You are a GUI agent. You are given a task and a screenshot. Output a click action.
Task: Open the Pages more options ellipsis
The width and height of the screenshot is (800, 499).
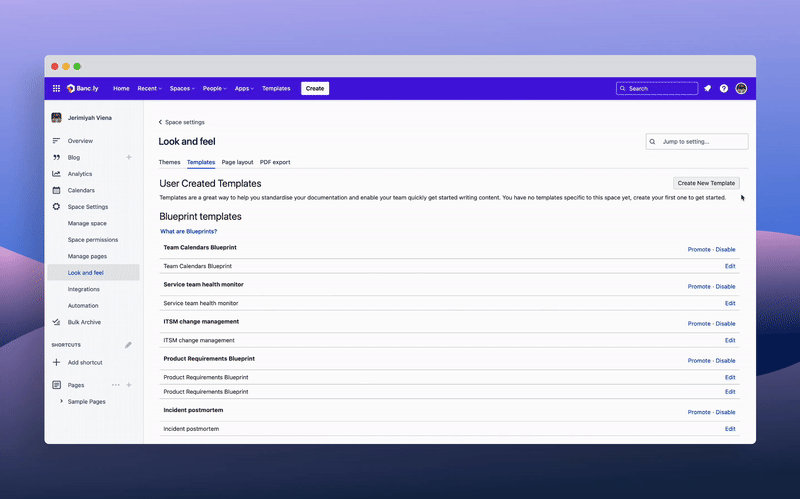pos(116,385)
